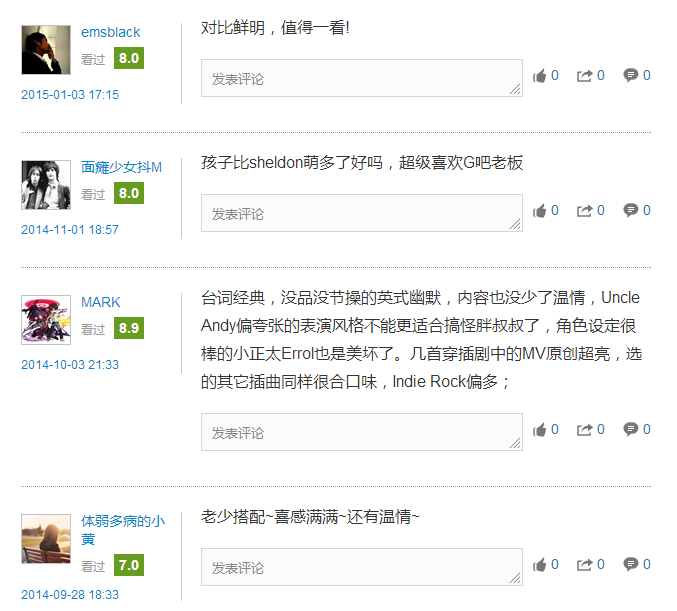Image resolution: width=677 pixels, height=611 pixels.
Task: Open 面瘫少女抖M's profile link
Action: [121, 167]
